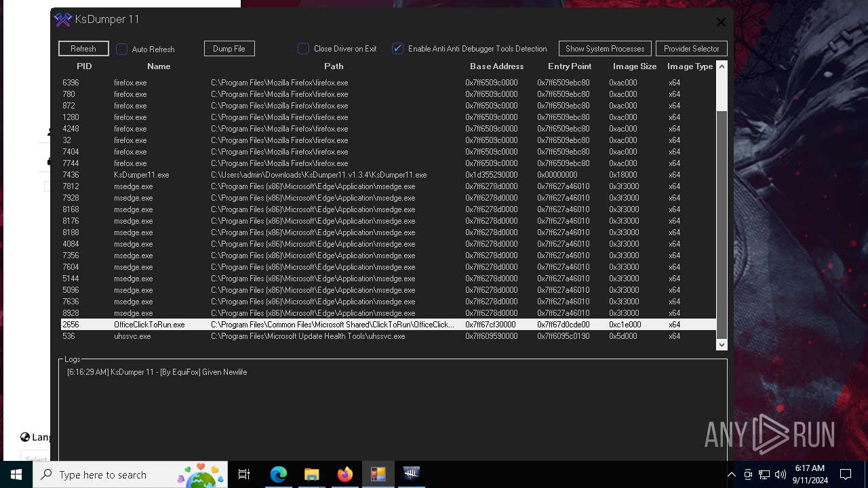Click the taskbar search box

[130, 474]
